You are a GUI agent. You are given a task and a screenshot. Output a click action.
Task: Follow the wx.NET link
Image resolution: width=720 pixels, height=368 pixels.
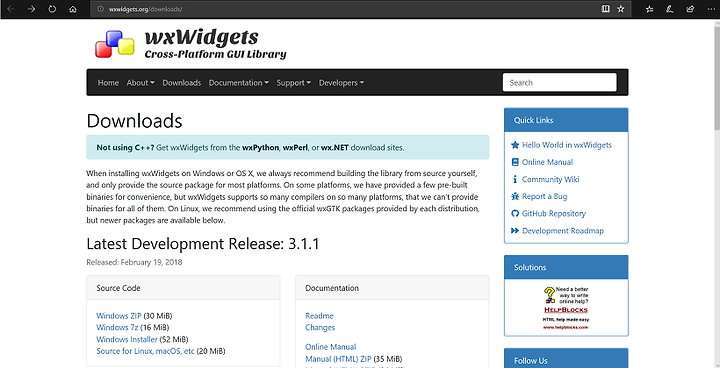335,147
